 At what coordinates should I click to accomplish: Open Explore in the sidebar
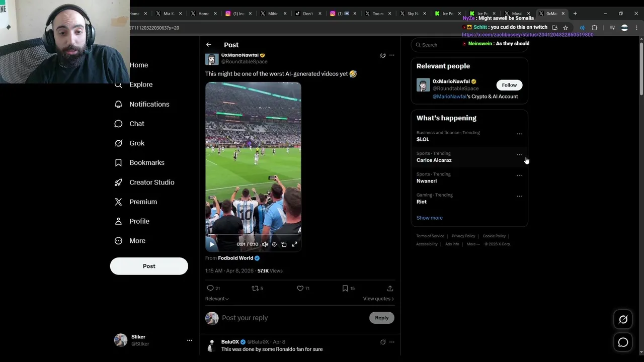(134, 84)
